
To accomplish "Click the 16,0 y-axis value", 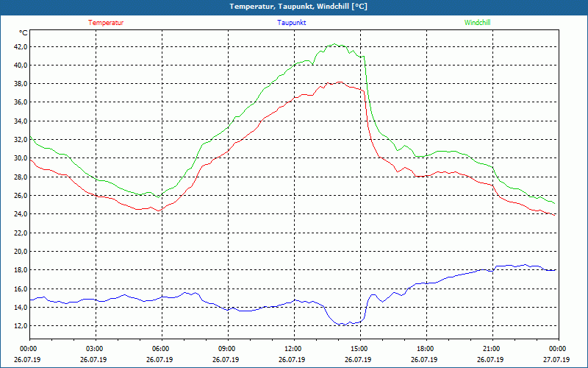I will coord(21,289).
